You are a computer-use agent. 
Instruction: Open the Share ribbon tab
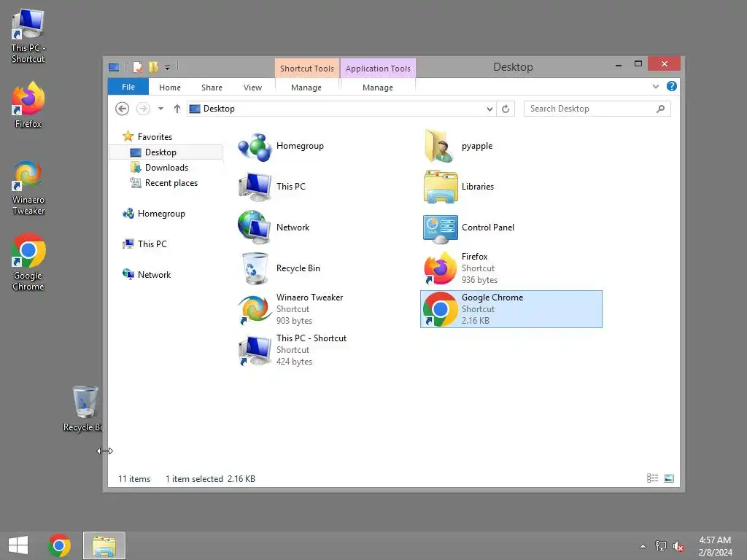212,87
